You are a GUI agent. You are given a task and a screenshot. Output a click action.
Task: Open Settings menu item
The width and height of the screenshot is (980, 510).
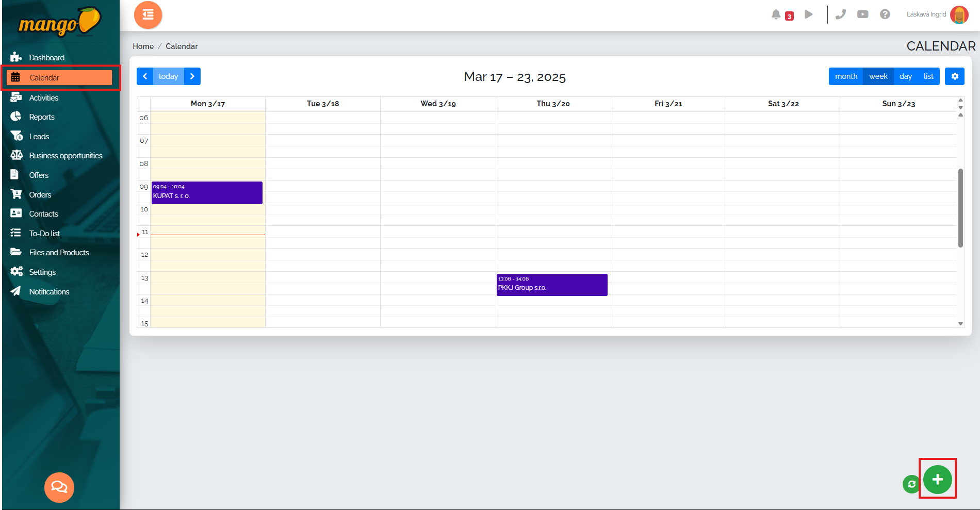(x=42, y=272)
